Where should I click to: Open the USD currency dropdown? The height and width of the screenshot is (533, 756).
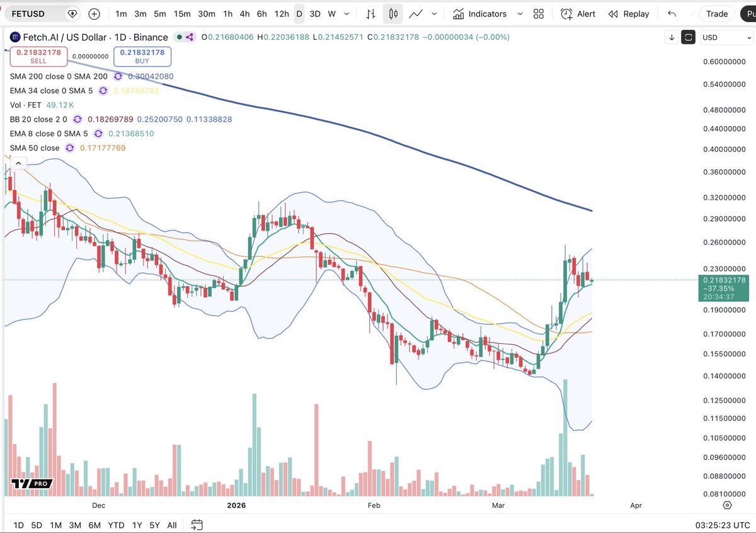[x=725, y=37]
